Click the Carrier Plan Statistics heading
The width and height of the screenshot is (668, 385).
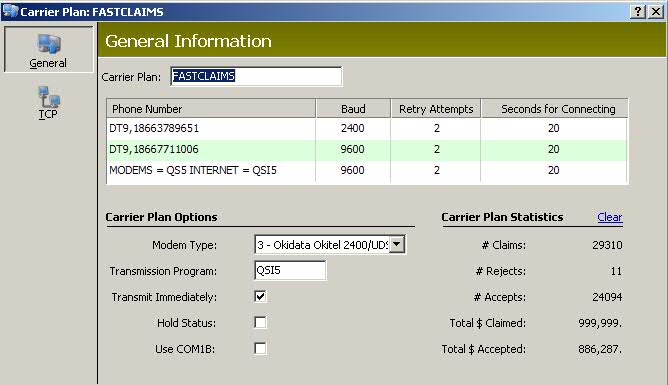coord(502,217)
